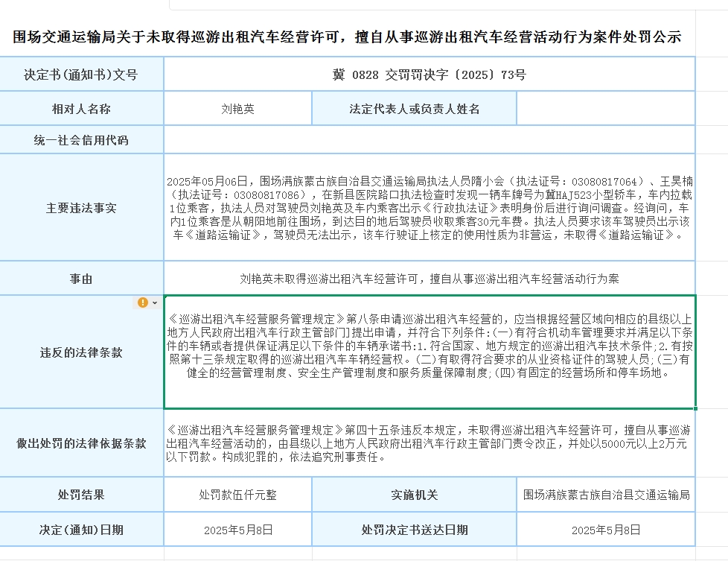Select the 决定书(通知书)文号 label cell
728x561 pixels.
tap(81, 75)
